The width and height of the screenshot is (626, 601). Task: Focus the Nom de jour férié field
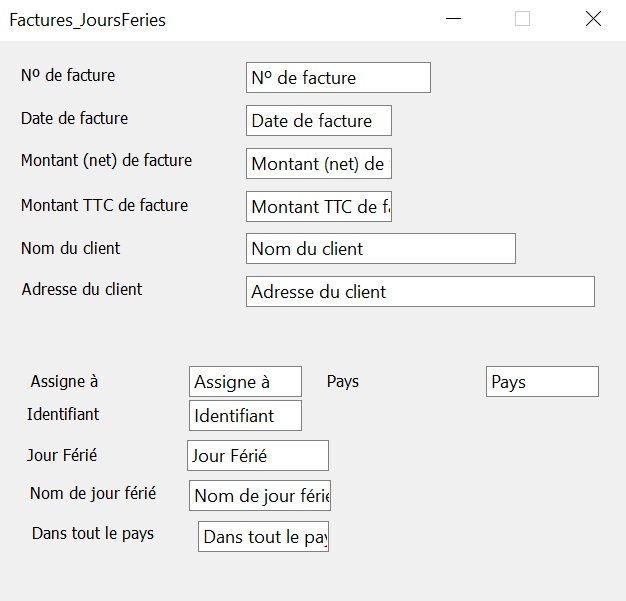(x=260, y=496)
